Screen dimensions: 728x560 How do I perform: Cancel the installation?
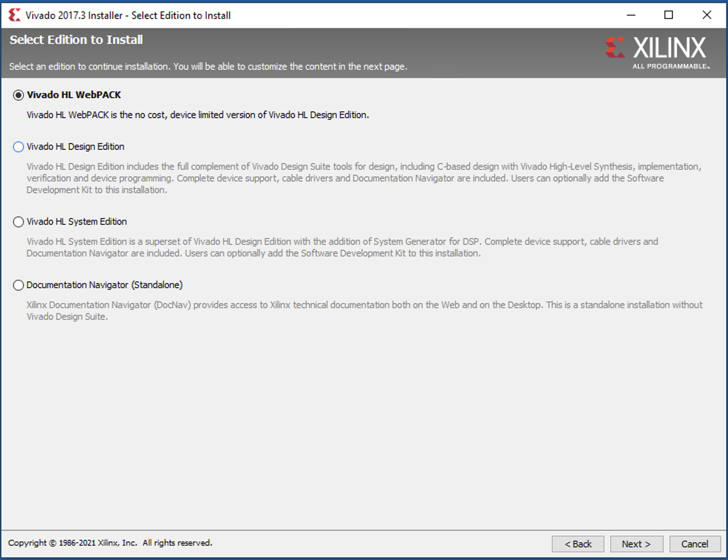pos(695,544)
